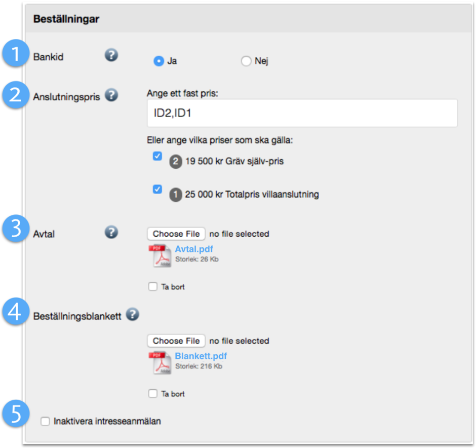
Task: Enable Inaktivera intresseanmälan checkbox
Action: tap(46, 421)
